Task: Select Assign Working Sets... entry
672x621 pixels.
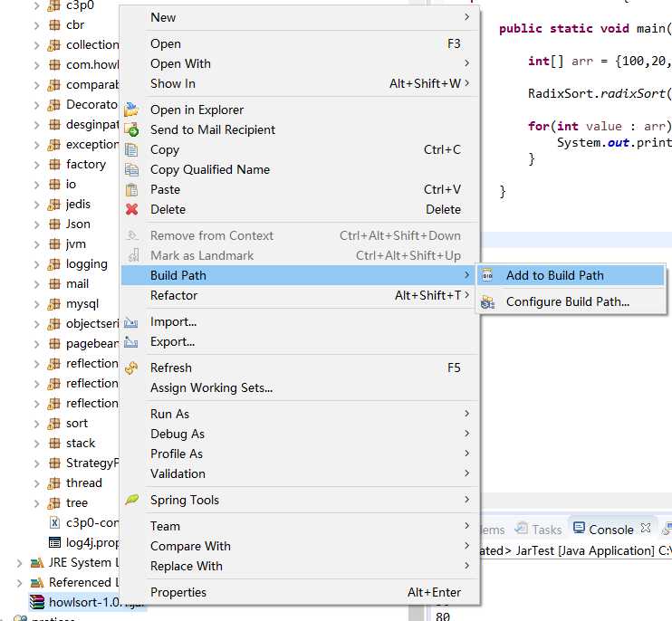Action: [211, 387]
